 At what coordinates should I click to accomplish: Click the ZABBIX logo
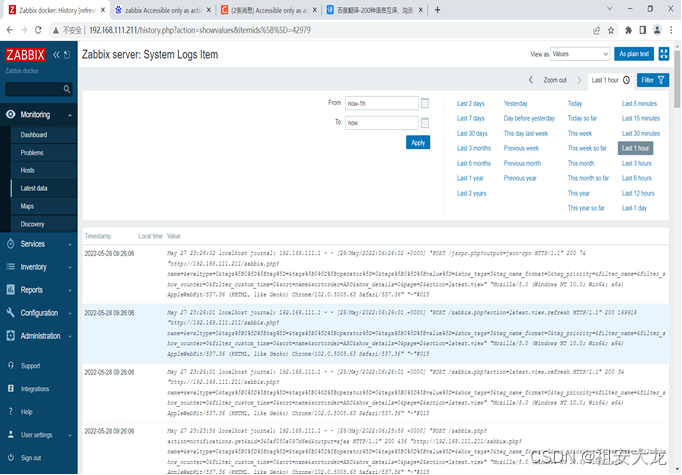(25, 55)
